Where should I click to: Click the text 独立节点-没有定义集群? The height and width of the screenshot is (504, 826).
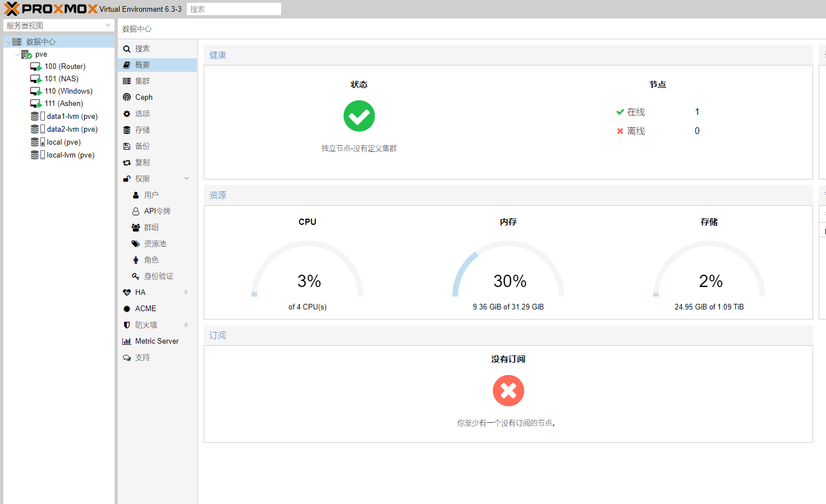point(359,149)
